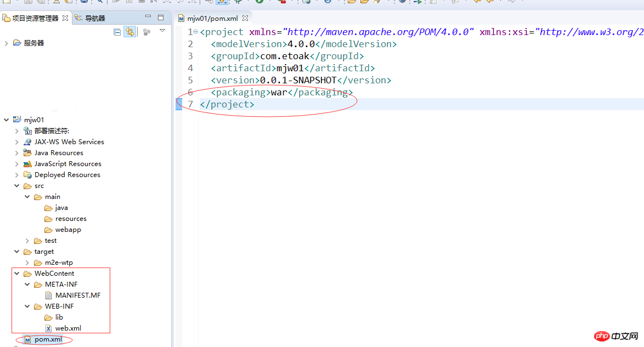Expand JavaScript Resources
Image resolution: width=644 pixels, height=347 pixels.
[17, 164]
